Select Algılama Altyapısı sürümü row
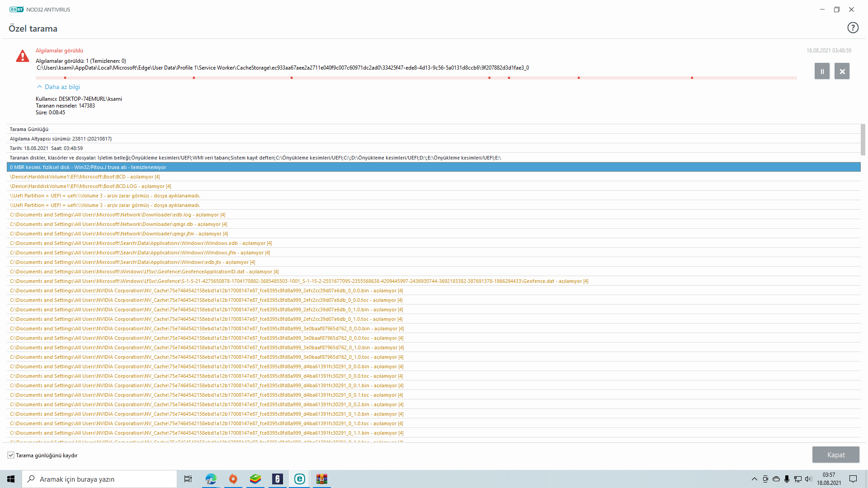This screenshot has width=868, height=488. tap(434, 139)
